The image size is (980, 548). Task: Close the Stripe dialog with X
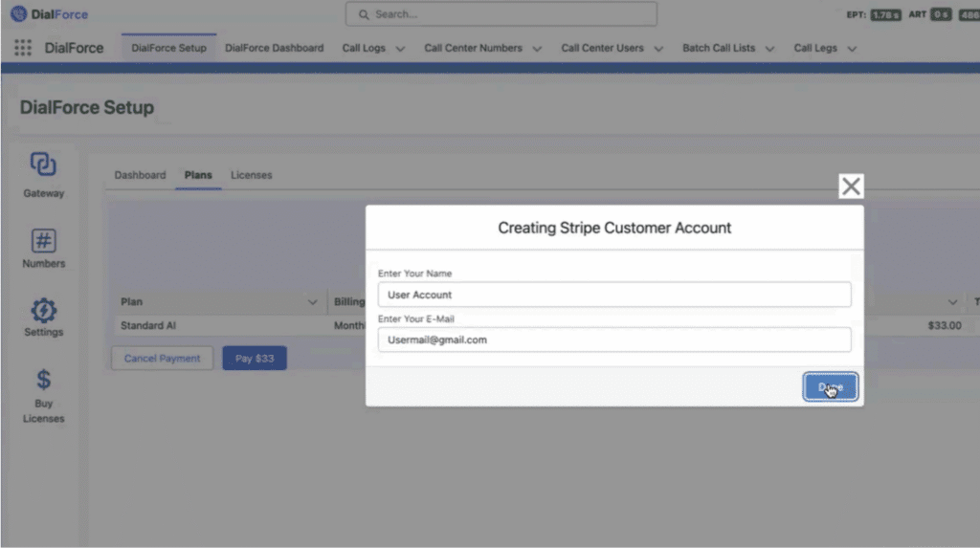pos(851,186)
